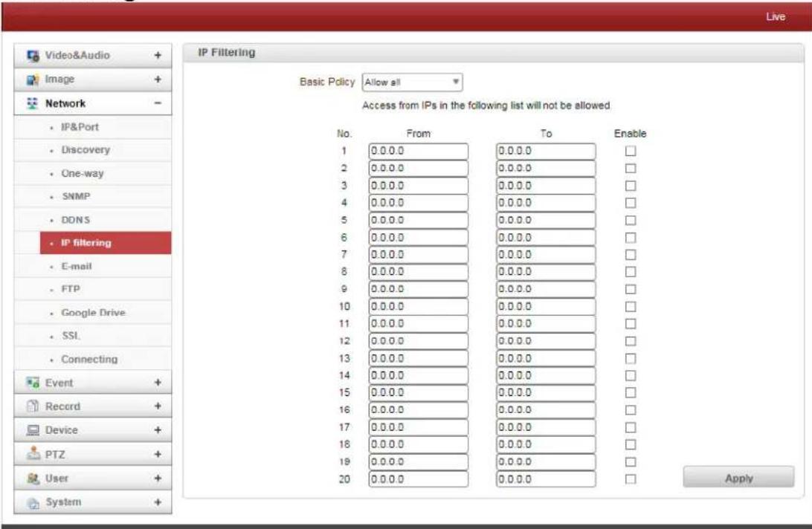
Task: Open the IP&Port settings page
Action: 80,127
